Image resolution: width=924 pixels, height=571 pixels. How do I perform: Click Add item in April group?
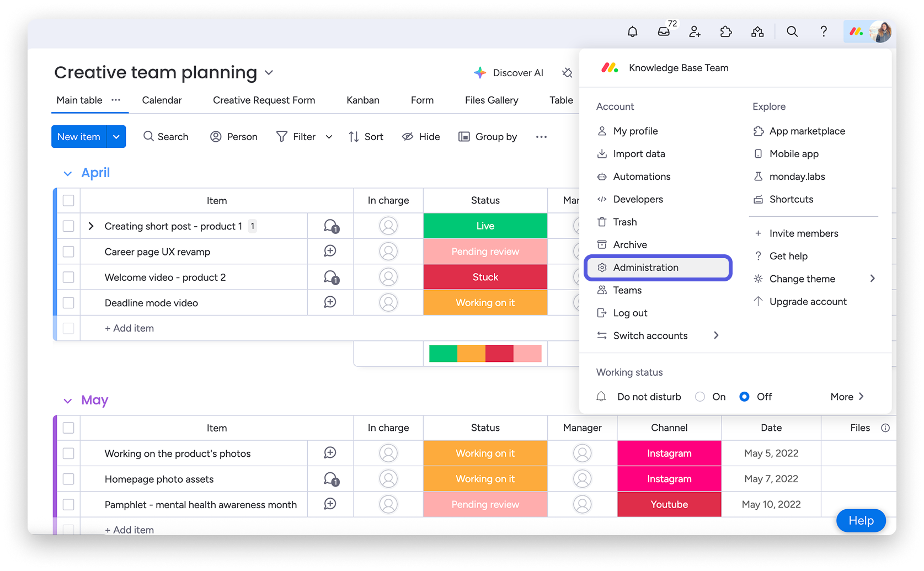point(129,328)
